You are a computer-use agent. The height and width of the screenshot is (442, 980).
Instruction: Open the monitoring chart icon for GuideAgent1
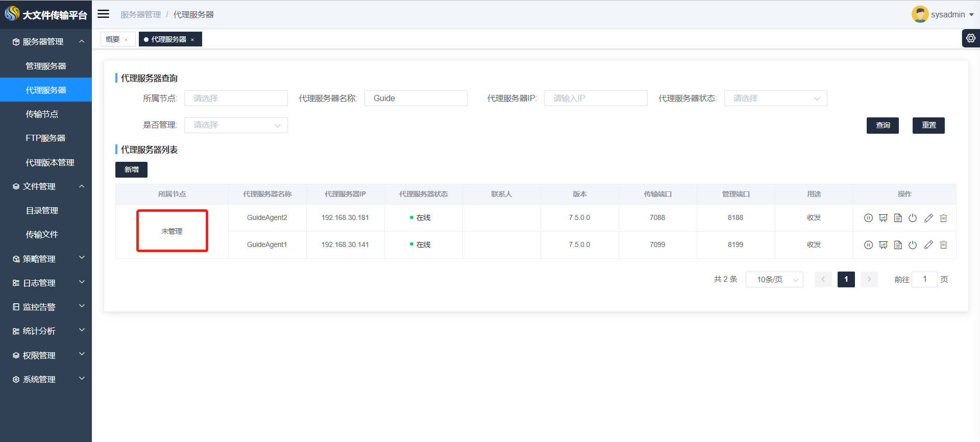883,245
